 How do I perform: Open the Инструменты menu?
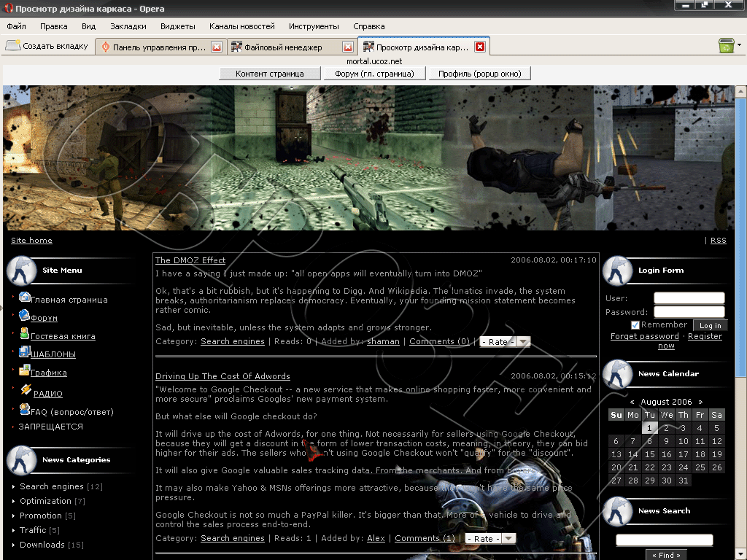314,26
